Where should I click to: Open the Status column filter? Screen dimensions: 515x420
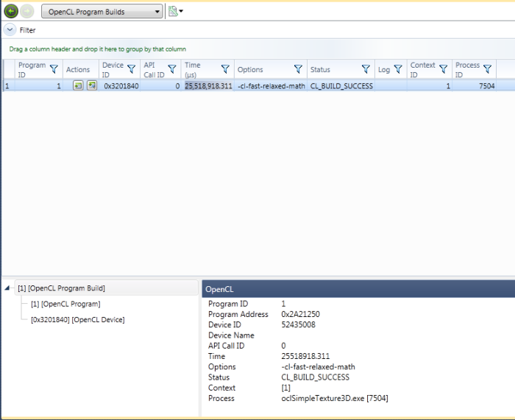click(x=366, y=69)
